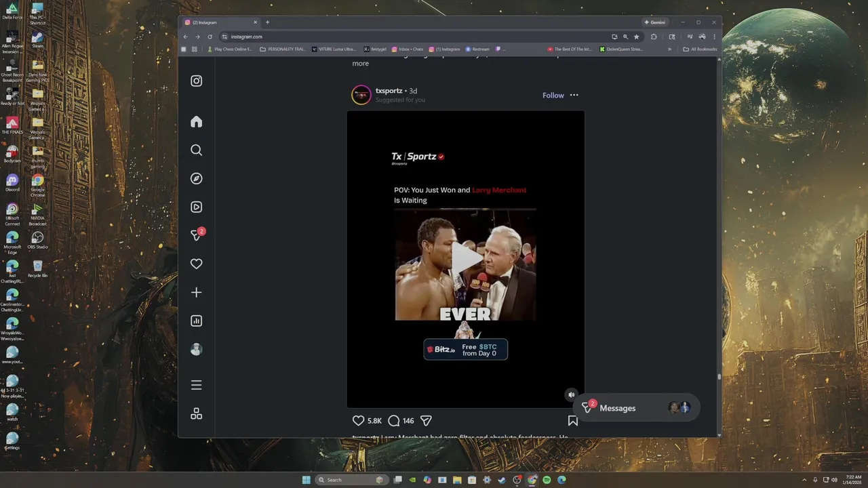Open your profile avatar in the sidebar
Image resolution: width=868 pixels, height=488 pixels.
[x=196, y=349]
